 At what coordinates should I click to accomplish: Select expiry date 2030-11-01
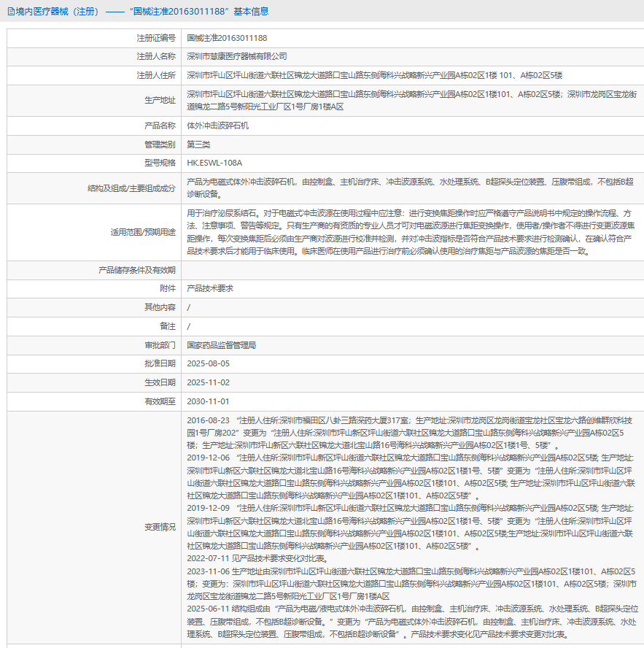coord(208,401)
